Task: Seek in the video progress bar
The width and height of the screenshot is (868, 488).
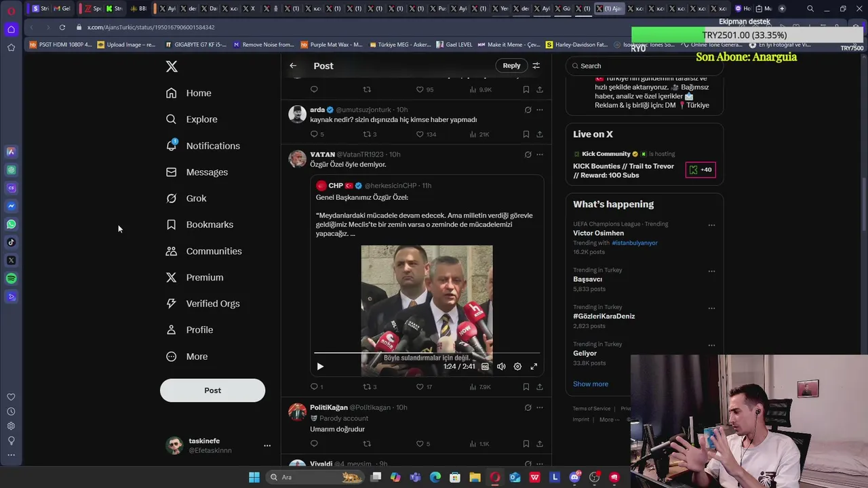Action: click(427, 353)
